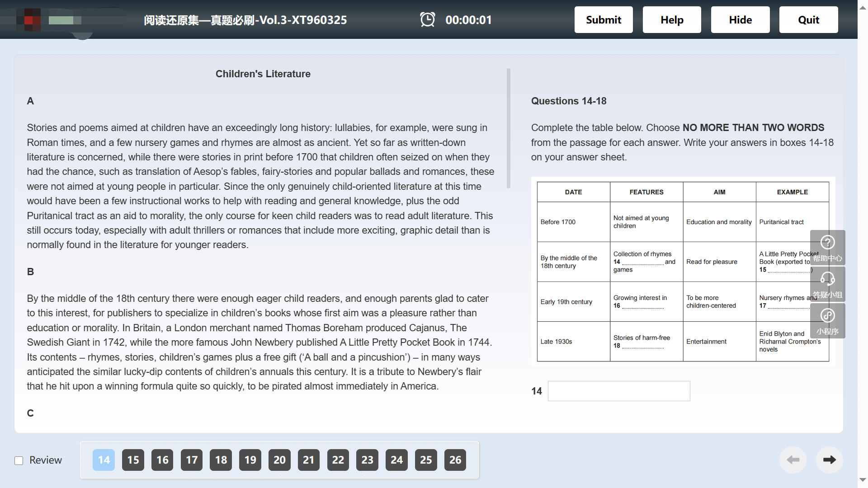Click the 'Puritanical tract' table cell
Viewport: 868px width, 488px height.
click(x=792, y=222)
